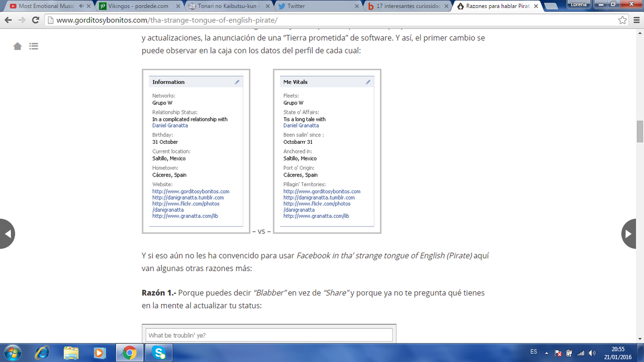Switch to the Most Emotional Music tab

tap(47, 6)
